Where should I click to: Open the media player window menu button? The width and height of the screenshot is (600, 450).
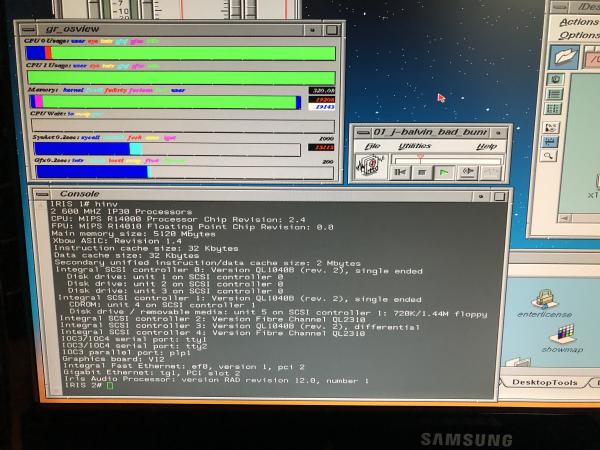362,132
